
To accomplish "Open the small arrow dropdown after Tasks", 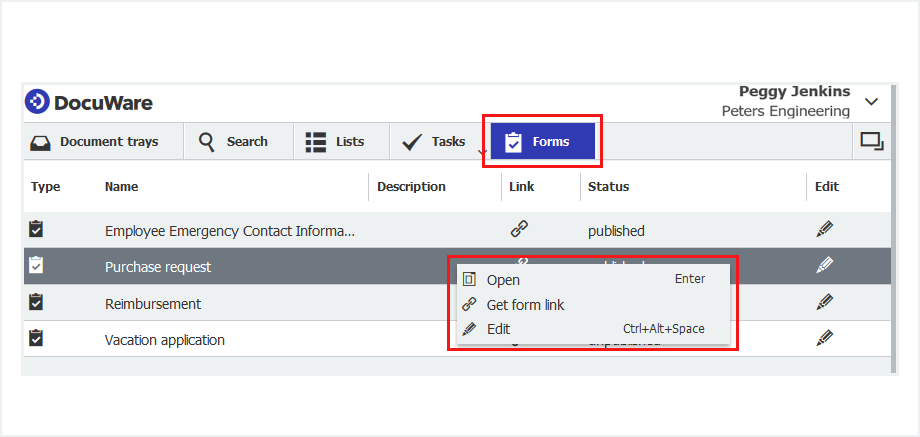I will coord(483,153).
